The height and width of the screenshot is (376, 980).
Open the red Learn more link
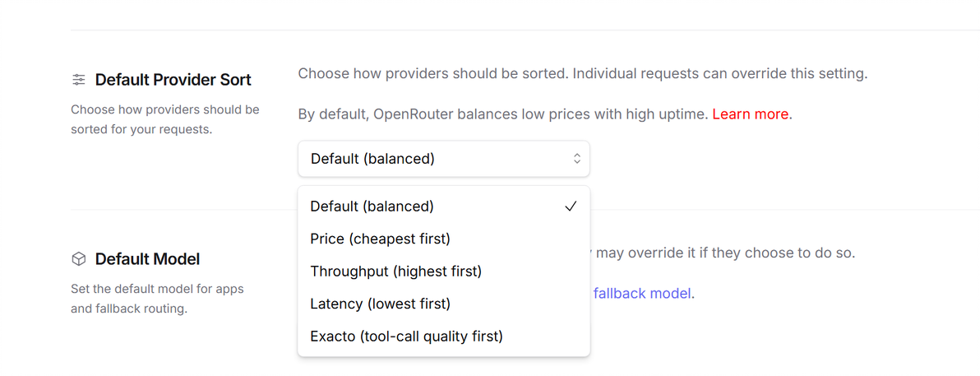pos(750,114)
